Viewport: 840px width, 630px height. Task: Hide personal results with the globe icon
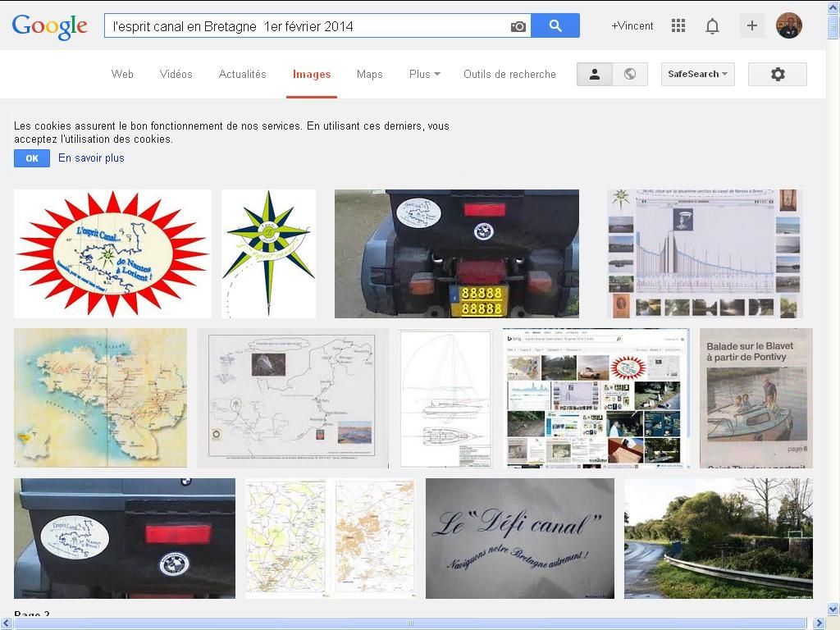[630, 74]
